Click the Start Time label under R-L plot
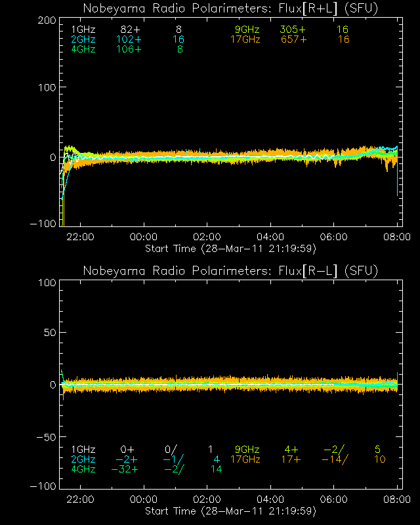This screenshot has width=420, height=525. click(230, 511)
